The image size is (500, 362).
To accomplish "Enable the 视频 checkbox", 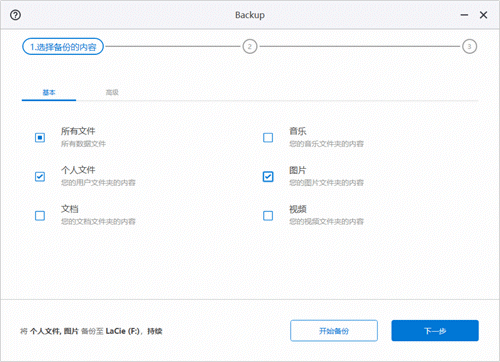I will 268,216.
